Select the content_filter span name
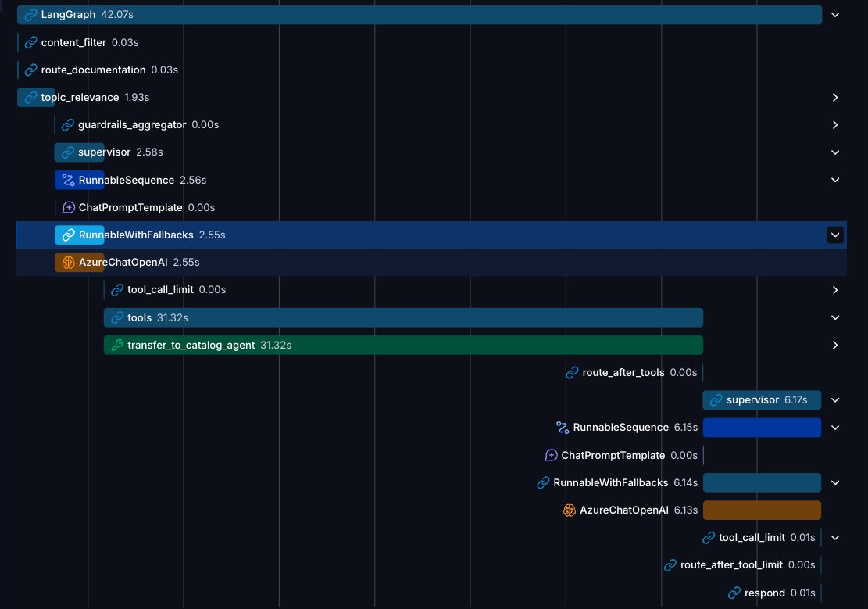Image resolution: width=868 pixels, height=609 pixels. pos(73,42)
